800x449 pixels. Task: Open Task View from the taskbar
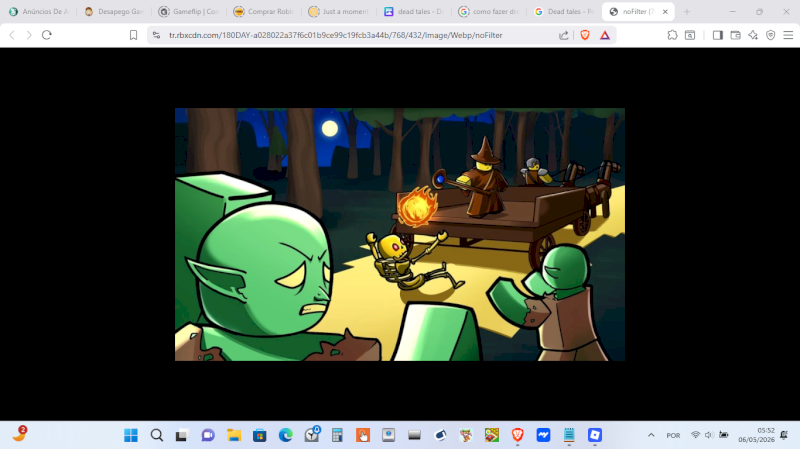(182, 435)
